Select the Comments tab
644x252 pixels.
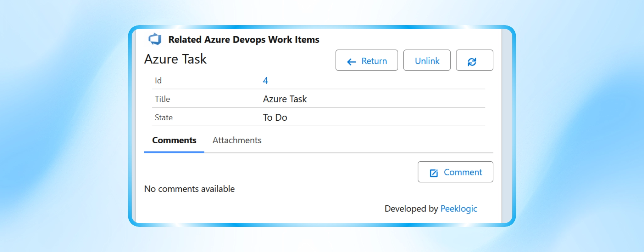[x=174, y=140]
